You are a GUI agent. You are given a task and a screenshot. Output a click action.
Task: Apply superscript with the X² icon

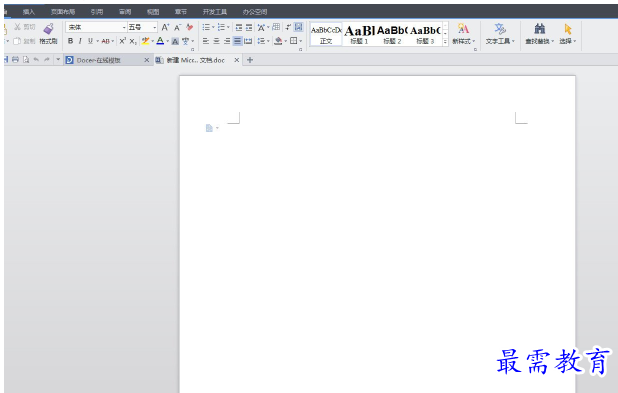tap(123, 41)
